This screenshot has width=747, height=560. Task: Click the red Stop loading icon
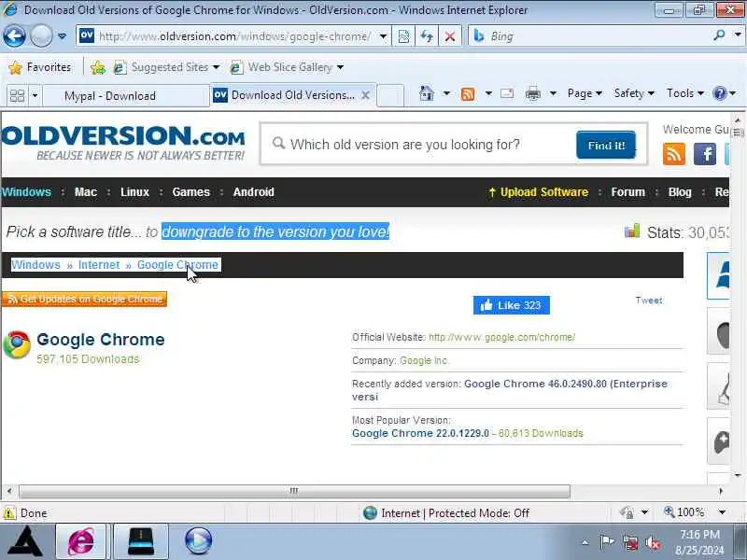coord(450,36)
